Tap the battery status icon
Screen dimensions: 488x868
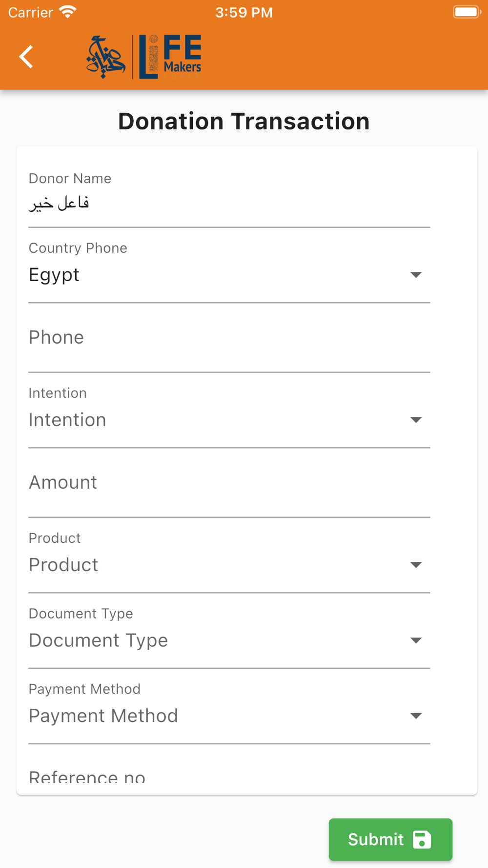coord(467,12)
